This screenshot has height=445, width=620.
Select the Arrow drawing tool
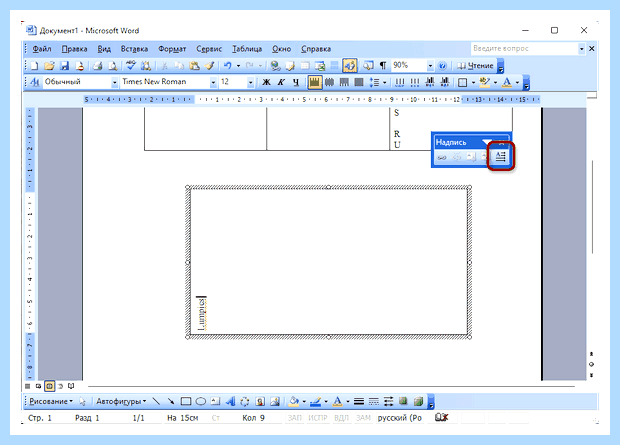[x=171, y=401]
